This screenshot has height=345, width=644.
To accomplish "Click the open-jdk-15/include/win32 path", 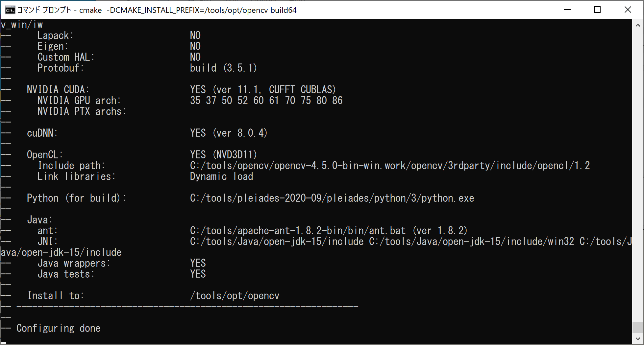I will 471,241.
